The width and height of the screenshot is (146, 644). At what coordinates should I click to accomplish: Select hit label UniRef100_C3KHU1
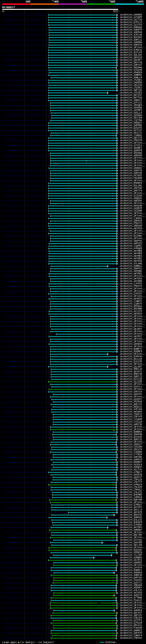(x=131, y=218)
